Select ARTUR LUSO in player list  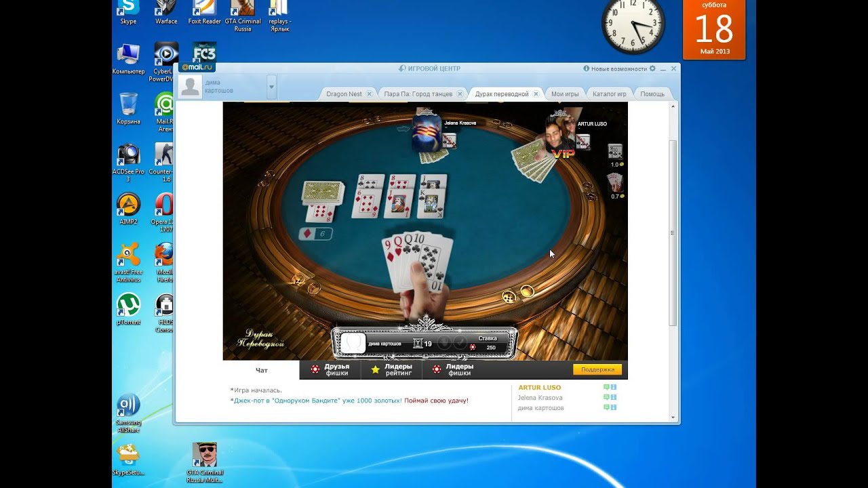click(540, 388)
